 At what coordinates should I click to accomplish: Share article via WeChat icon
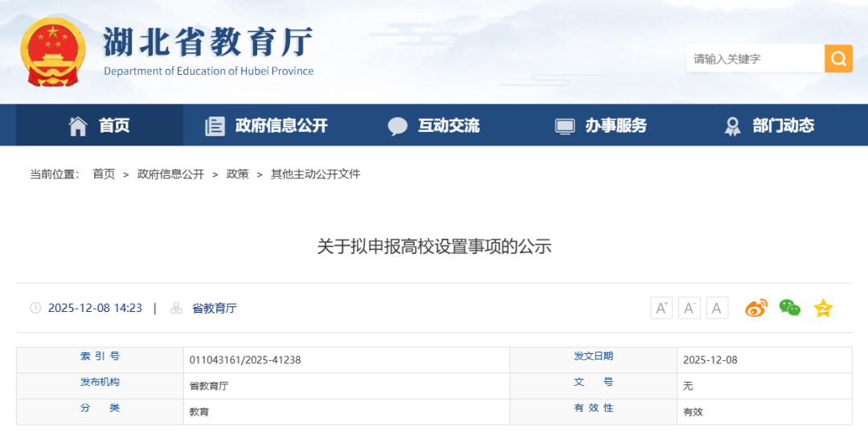click(789, 308)
